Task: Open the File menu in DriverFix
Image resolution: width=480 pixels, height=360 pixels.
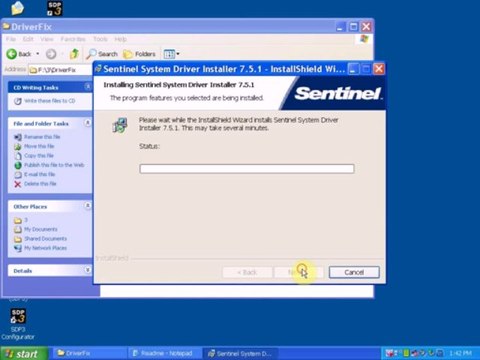Action: coord(11,39)
